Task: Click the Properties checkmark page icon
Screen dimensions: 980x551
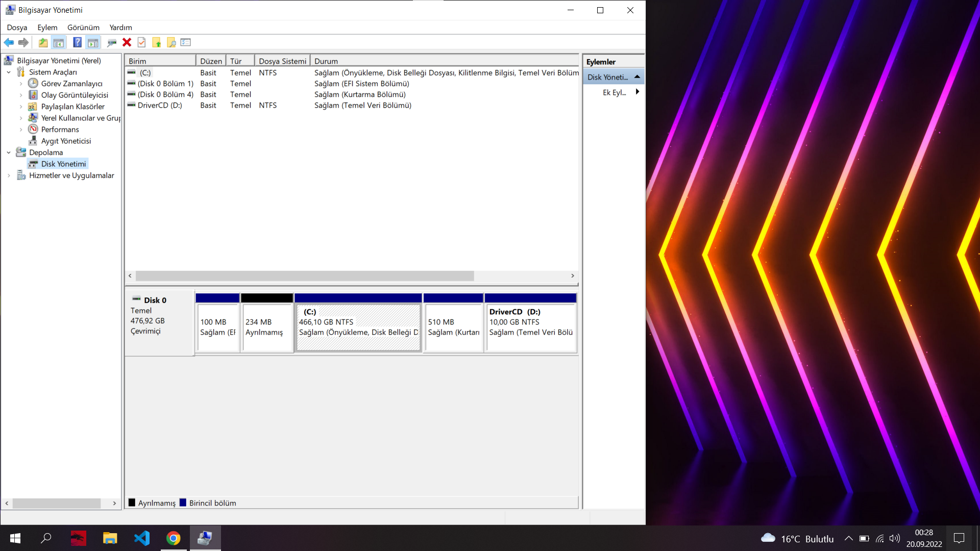Action: (142, 42)
